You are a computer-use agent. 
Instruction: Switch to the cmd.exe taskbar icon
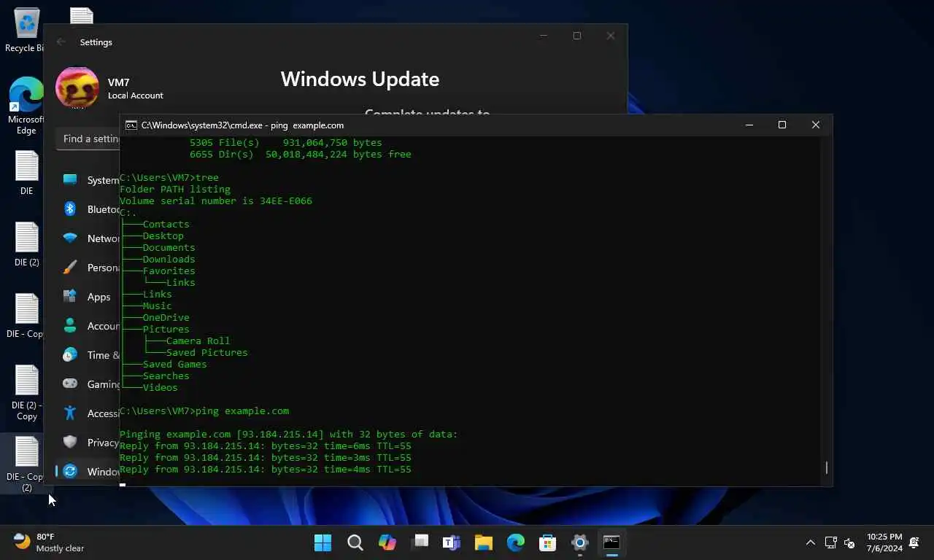point(611,542)
